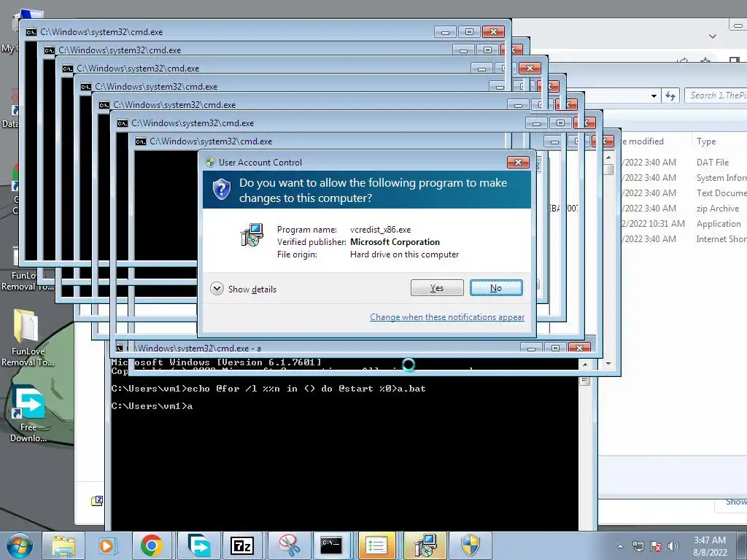
Task: Maximize the 'cmd.exe - a' window
Action: 555,348
